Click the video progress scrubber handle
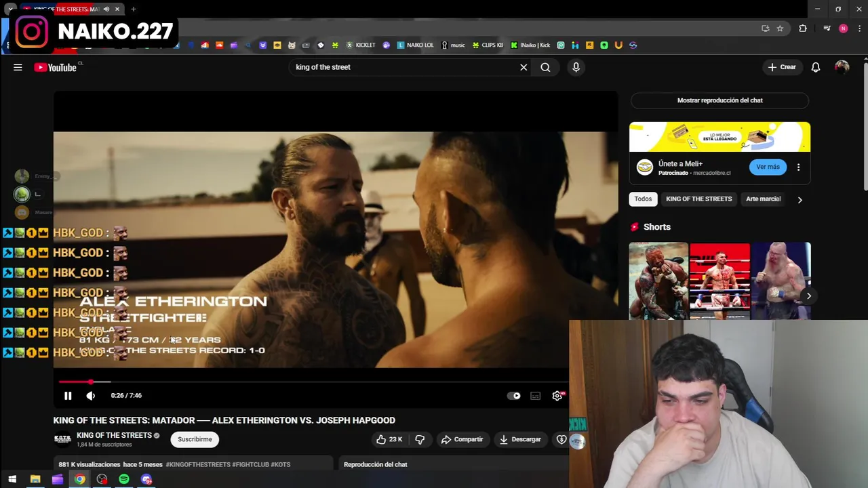Screen dimensions: 868x488 pyautogui.click(x=90, y=382)
